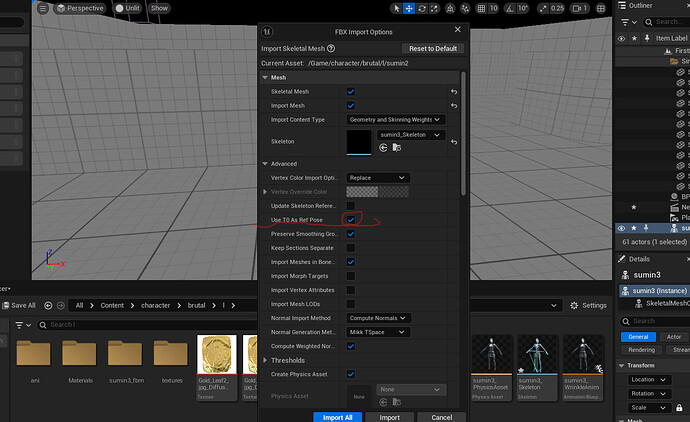Viewport: 690px width, 422px height.
Task: Click the Unreal logo in FBX dialog title
Action: coord(267,32)
